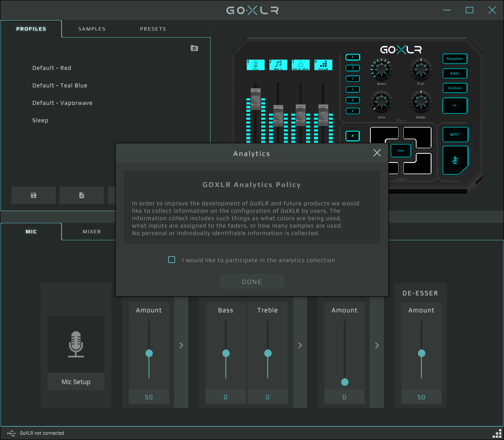Select effects preset button 1

click(x=352, y=57)
